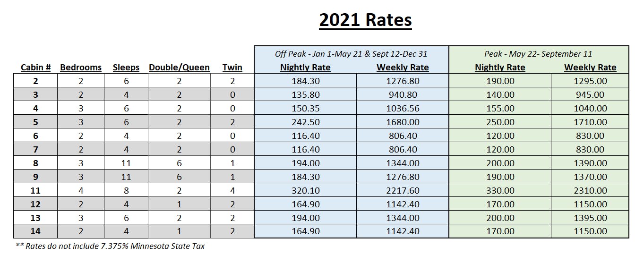Select the Peak season date range heading

coord(538,54)
